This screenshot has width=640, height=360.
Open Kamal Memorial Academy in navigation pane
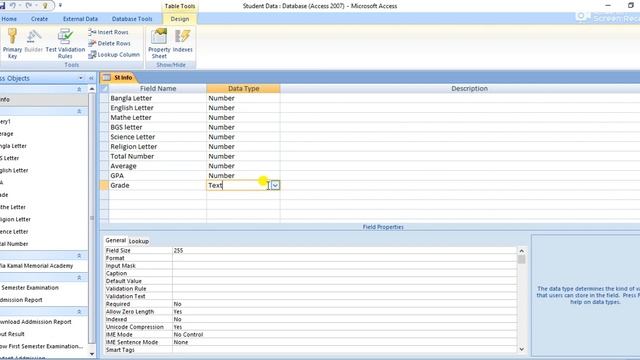[36, 266]
